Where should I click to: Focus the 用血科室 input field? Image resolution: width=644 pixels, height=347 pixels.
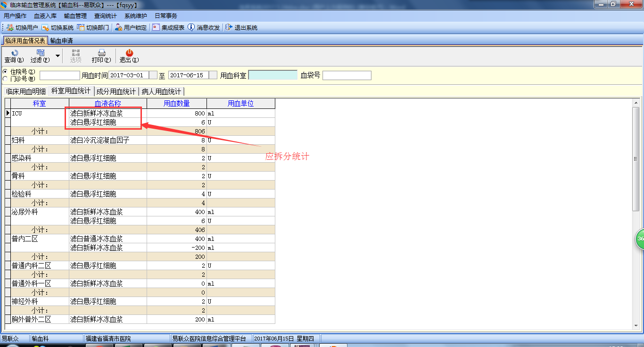272,75
